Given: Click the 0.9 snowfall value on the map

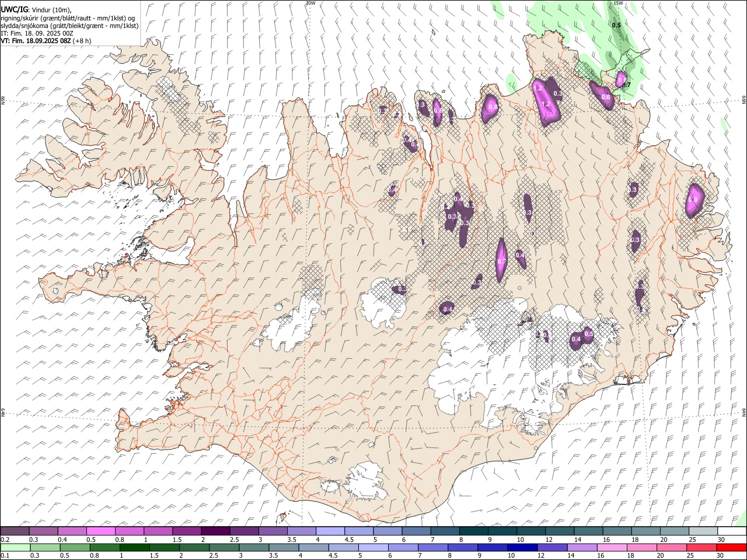Looking at the screenshot, I should (693, 199).
